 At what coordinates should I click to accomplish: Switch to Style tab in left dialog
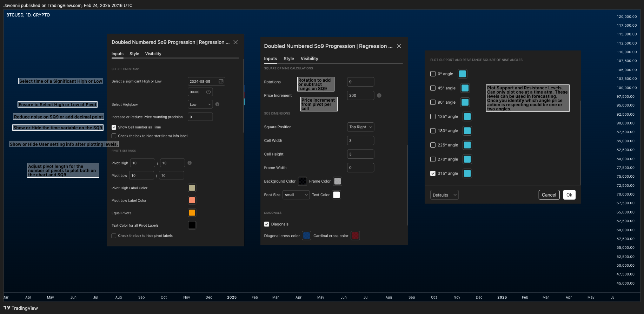[134, 54]
